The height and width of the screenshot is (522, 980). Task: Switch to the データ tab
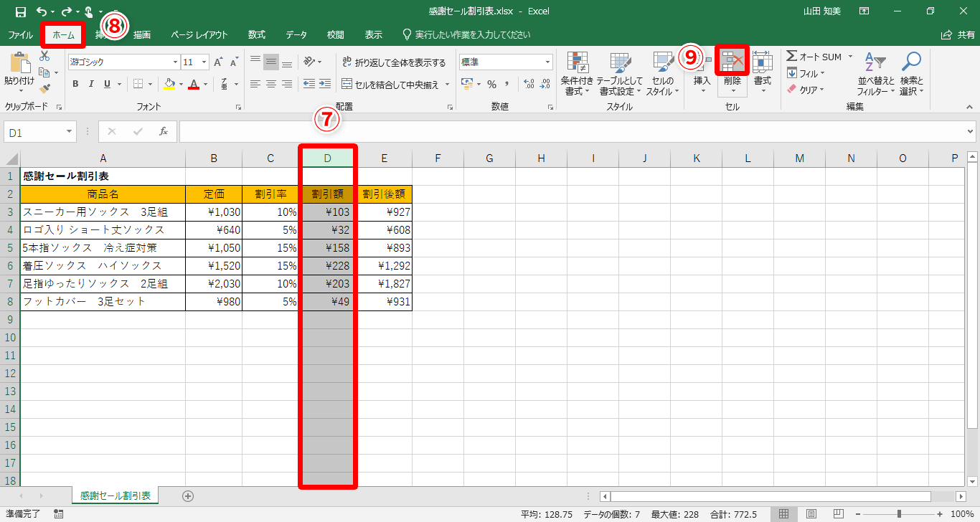click(x=296, y=34)
